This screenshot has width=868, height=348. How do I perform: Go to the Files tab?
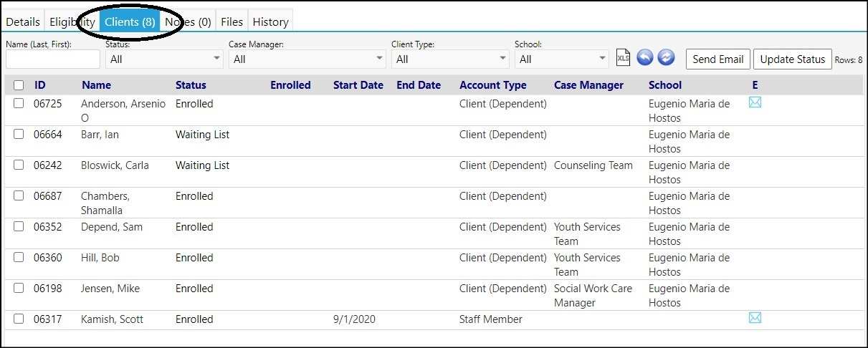coord(232,21)
